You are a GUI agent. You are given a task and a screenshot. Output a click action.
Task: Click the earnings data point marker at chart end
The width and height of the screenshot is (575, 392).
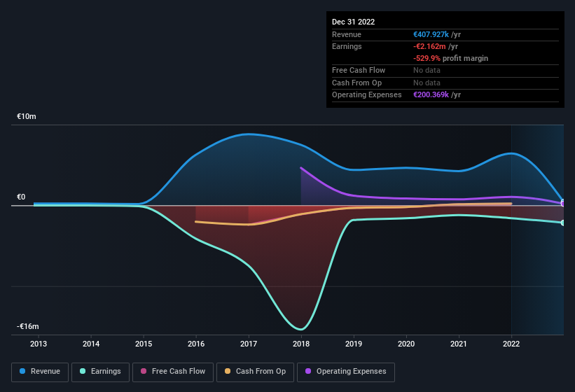(x=563, y=223)
